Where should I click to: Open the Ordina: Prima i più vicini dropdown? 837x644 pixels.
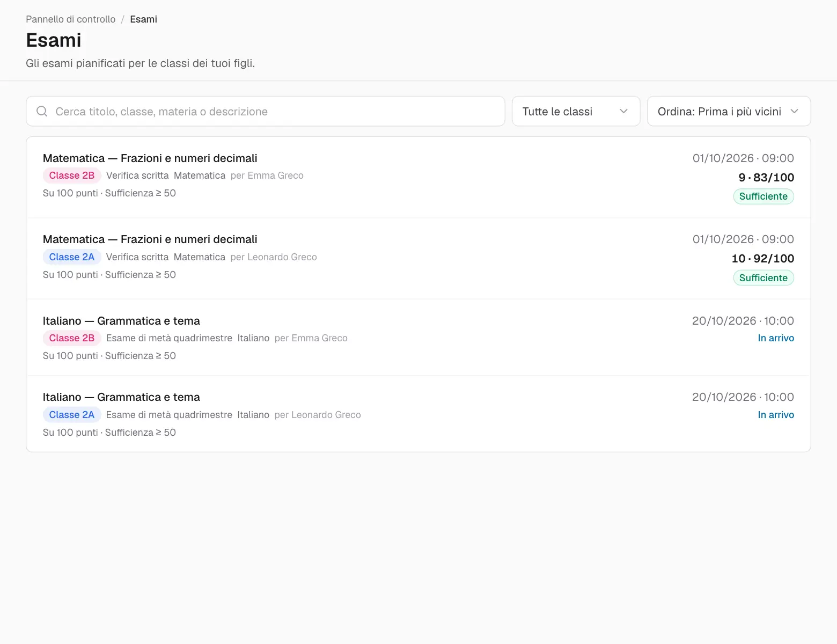(729, 111)
